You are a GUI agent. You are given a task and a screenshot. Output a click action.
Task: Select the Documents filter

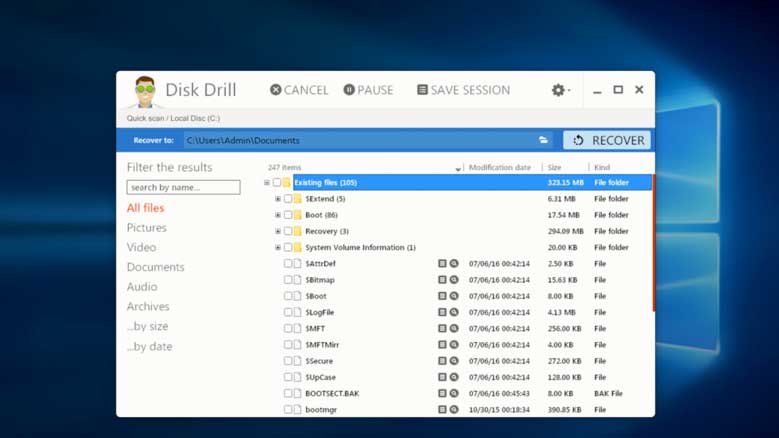click(x=155, y=267)
